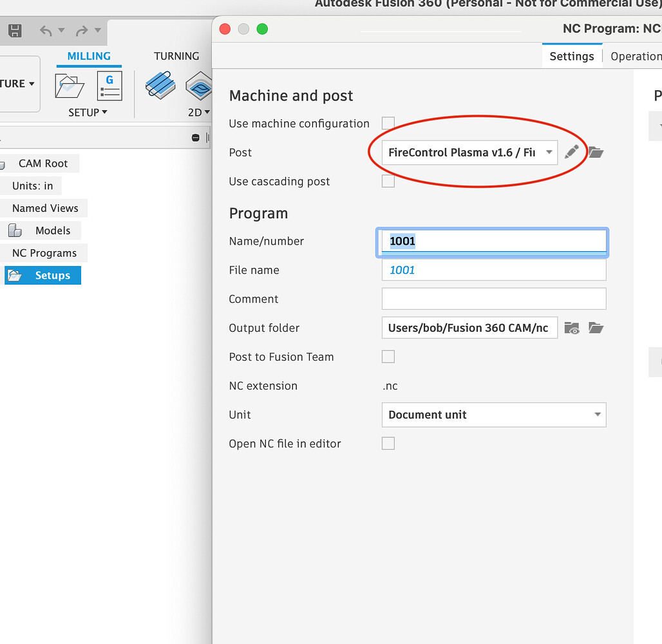Expand the SETUP menu dropdown
Image resolution: width=662 pixels, height=644 pixels.
(x=88, y=112)
